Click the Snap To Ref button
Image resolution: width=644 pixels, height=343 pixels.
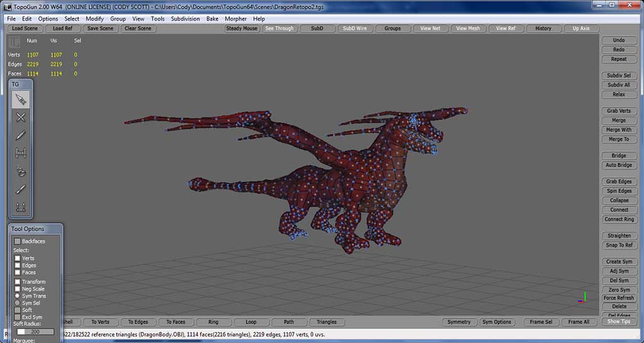click(619, 245)
